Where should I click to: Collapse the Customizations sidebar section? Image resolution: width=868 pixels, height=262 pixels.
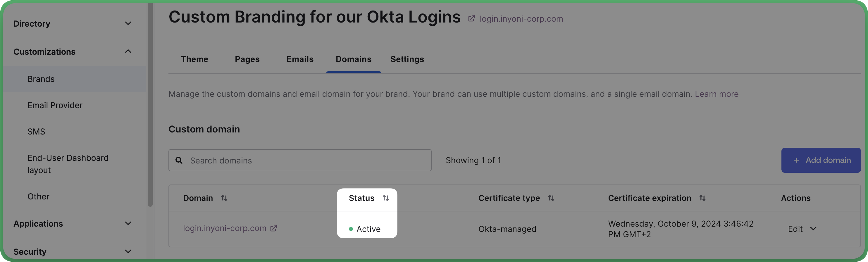(128, 51)
